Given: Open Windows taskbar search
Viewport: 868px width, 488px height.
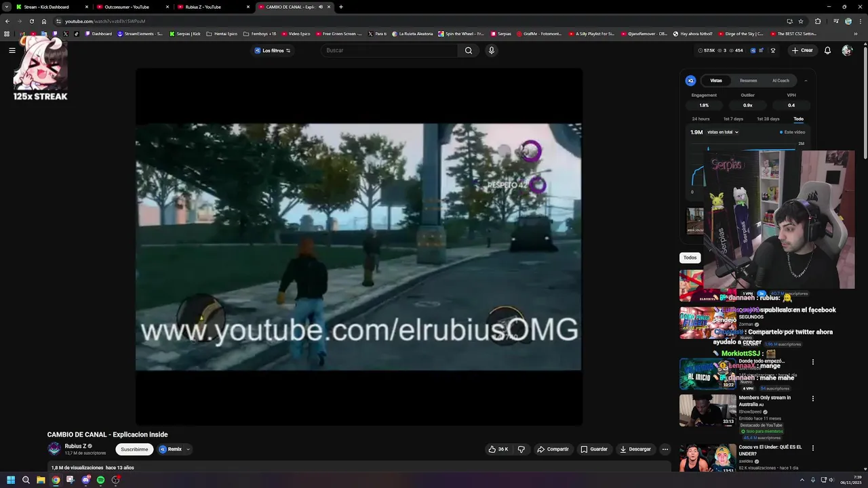Looking at the screenshot, I should (26, 480).
